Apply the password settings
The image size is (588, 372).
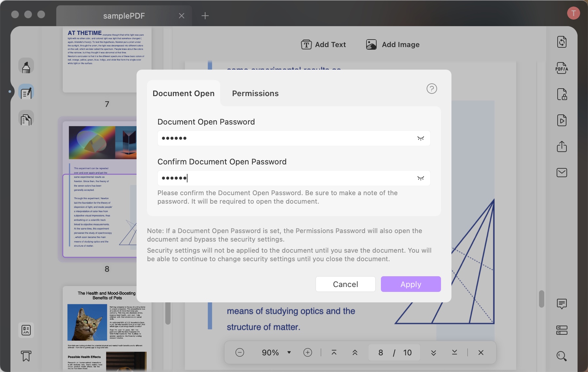click(411, 284)
